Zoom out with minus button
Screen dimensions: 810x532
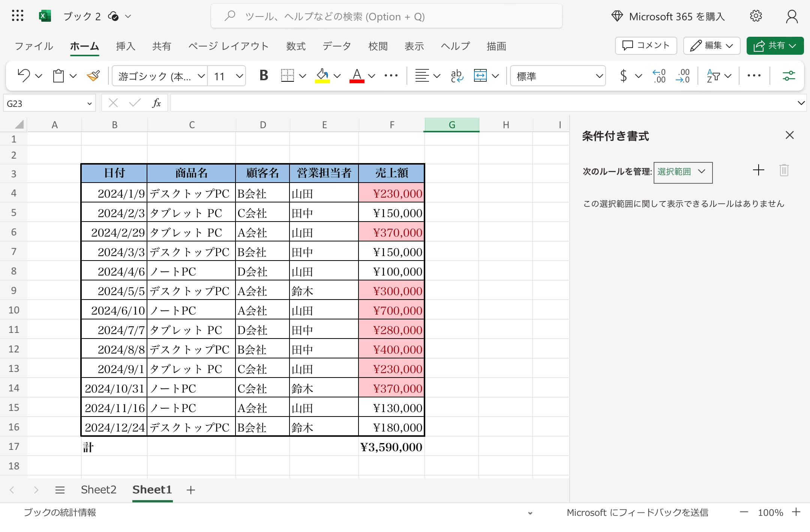[x=744, y=512]
